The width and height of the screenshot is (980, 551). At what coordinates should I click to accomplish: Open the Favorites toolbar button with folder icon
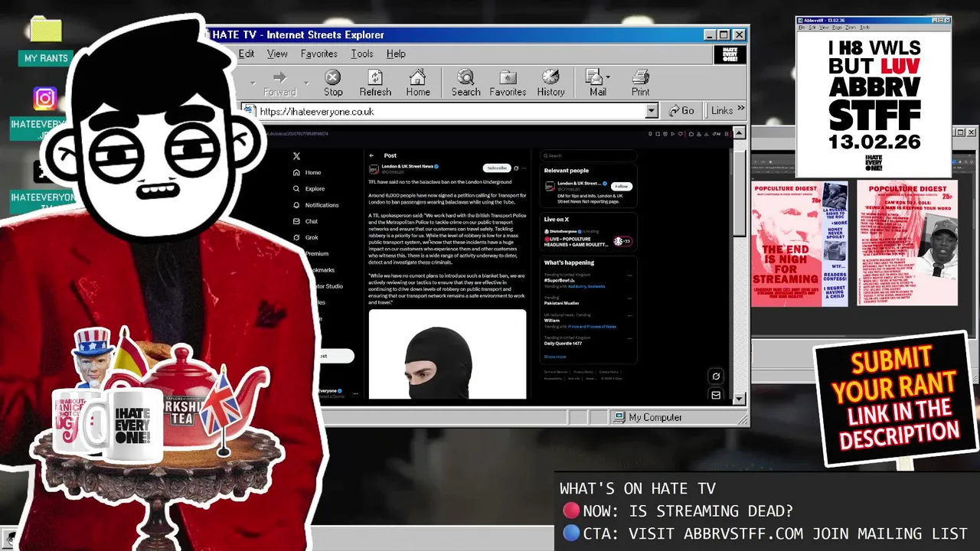(508, 83)
